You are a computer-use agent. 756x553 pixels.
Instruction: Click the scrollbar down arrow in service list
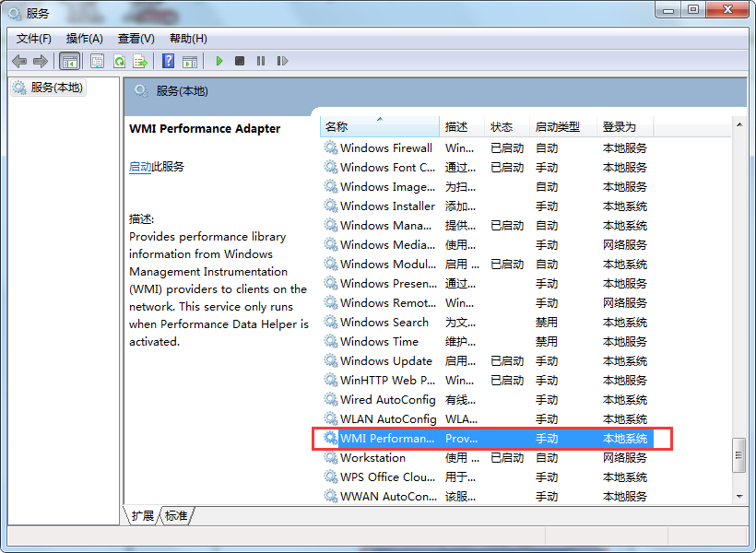739,497
